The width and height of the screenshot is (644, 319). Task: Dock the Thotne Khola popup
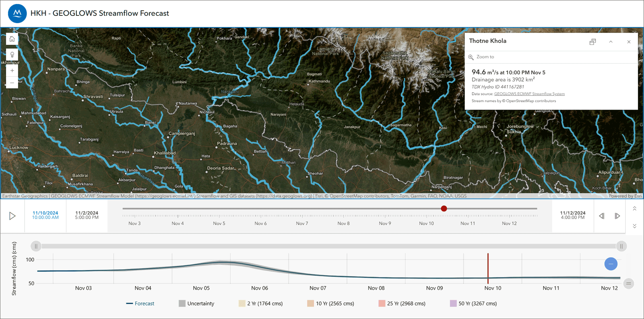pos(593,42)
